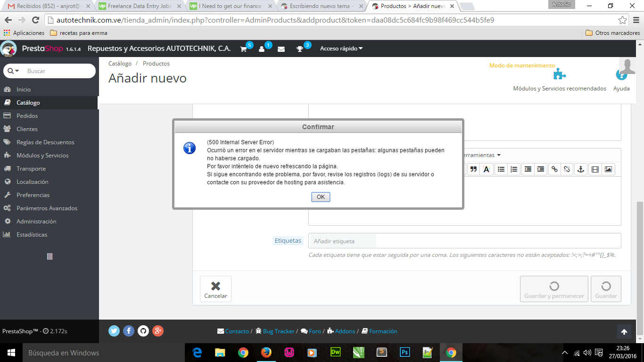
Task: Open the Foro footer link
Action: point(311,331)
